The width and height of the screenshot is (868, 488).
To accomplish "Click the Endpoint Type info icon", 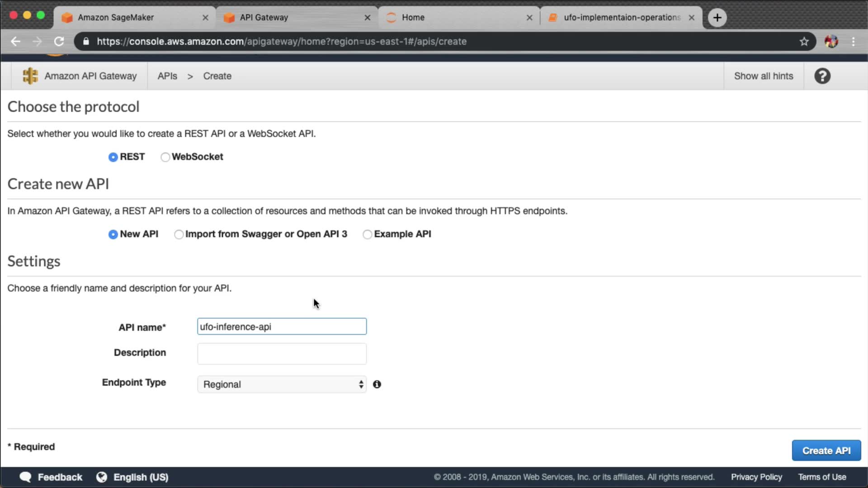I will [377, 384].
